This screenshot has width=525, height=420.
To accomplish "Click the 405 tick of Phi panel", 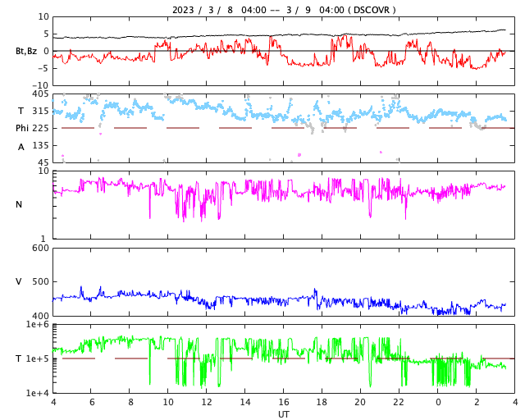I will click(x=40, y=94).
